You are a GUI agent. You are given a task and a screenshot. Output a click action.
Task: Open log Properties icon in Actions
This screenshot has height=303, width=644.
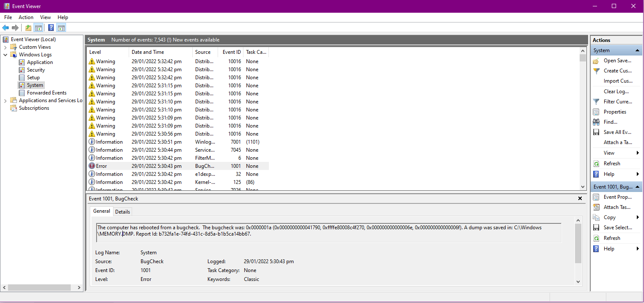596,112
